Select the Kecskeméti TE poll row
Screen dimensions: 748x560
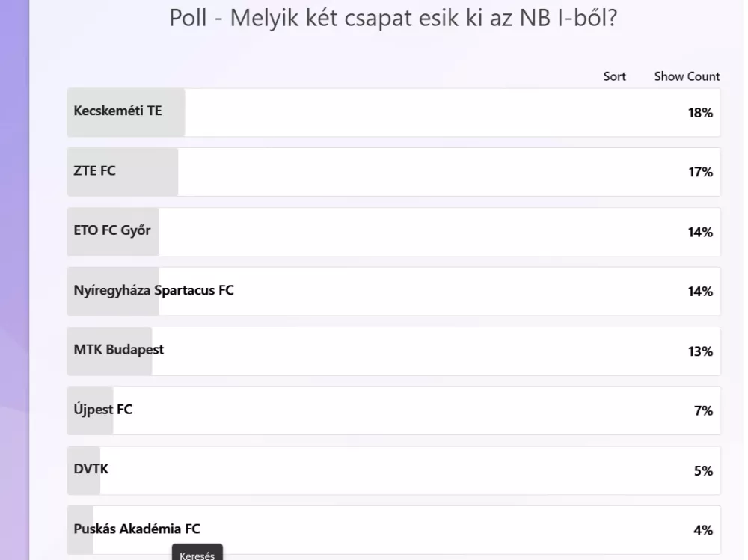(393, 113)
